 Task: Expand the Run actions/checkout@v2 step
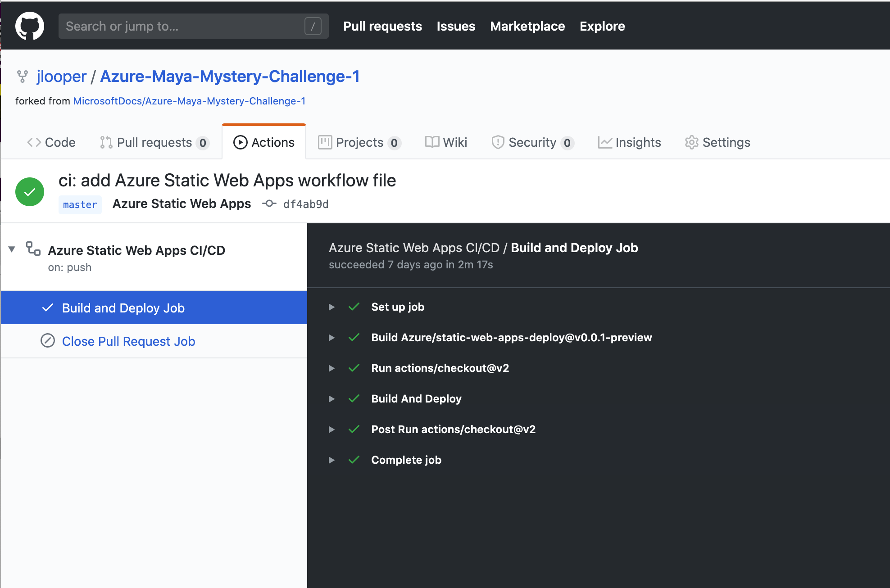click(x=331, y=368)
